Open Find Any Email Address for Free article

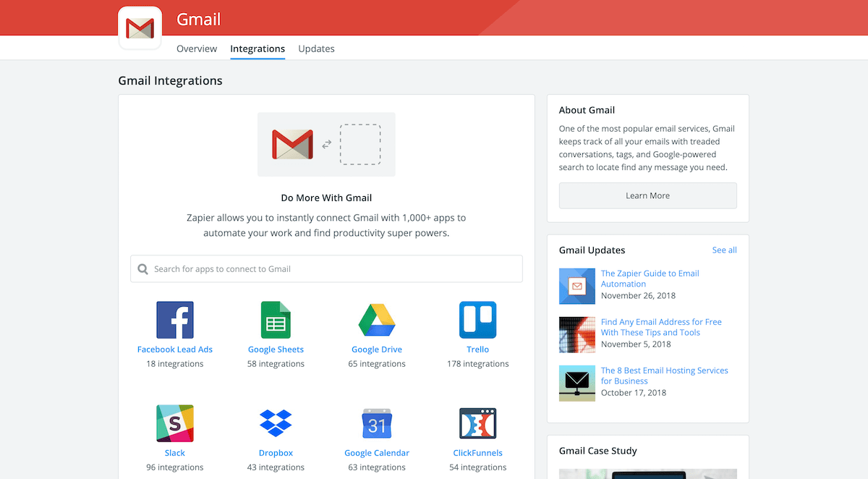click(661, 327)
